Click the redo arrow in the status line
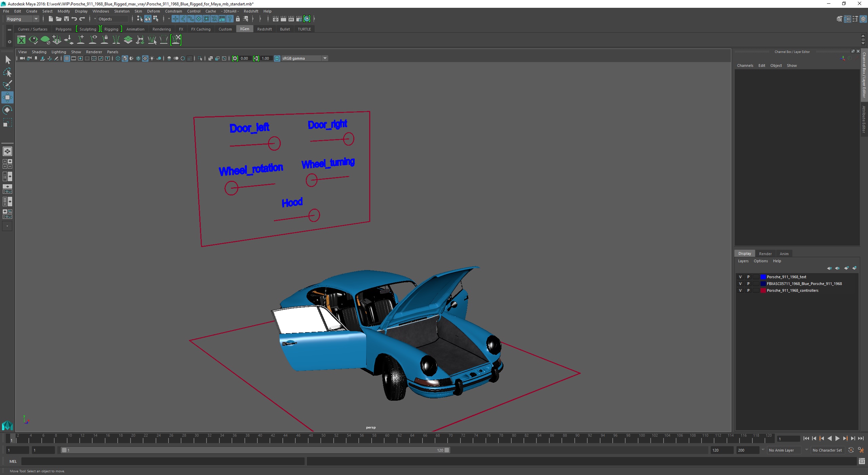This screenshot has width=868, height=475. 82,19
